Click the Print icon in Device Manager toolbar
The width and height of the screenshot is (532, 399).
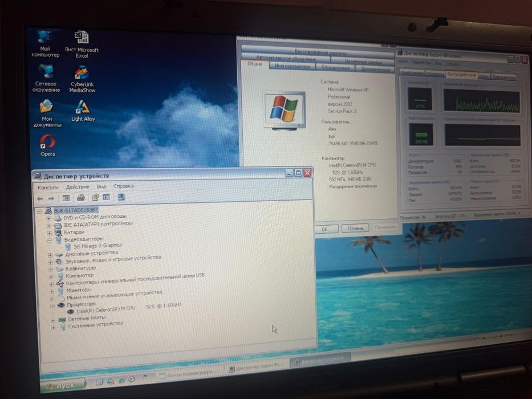(x=81, y=198)
